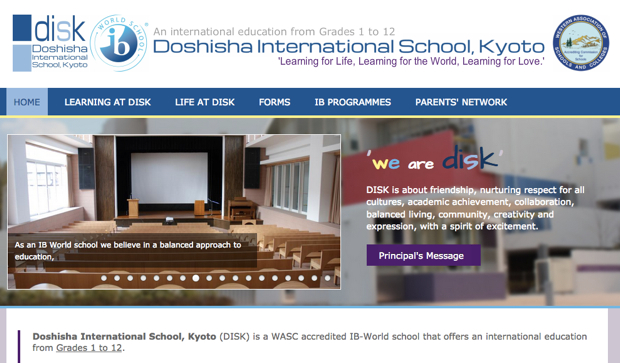Viewport: 620px width, 363px height.
Task: Select the enlarged active slideshow dot
Action: [196, 278]
